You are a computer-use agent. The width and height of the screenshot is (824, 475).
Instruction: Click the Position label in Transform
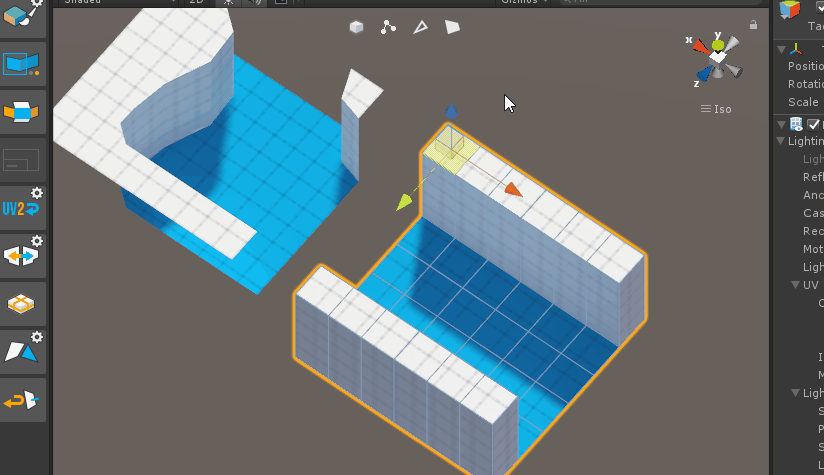806,66
